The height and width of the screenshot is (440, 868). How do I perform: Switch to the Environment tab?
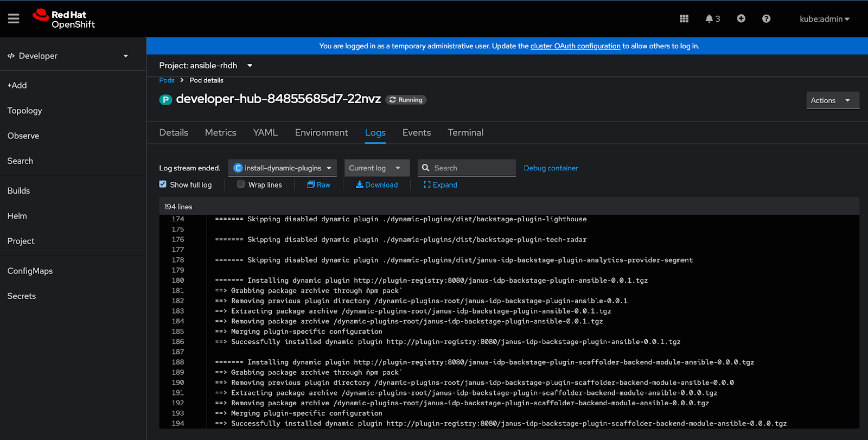click(322, 133)
